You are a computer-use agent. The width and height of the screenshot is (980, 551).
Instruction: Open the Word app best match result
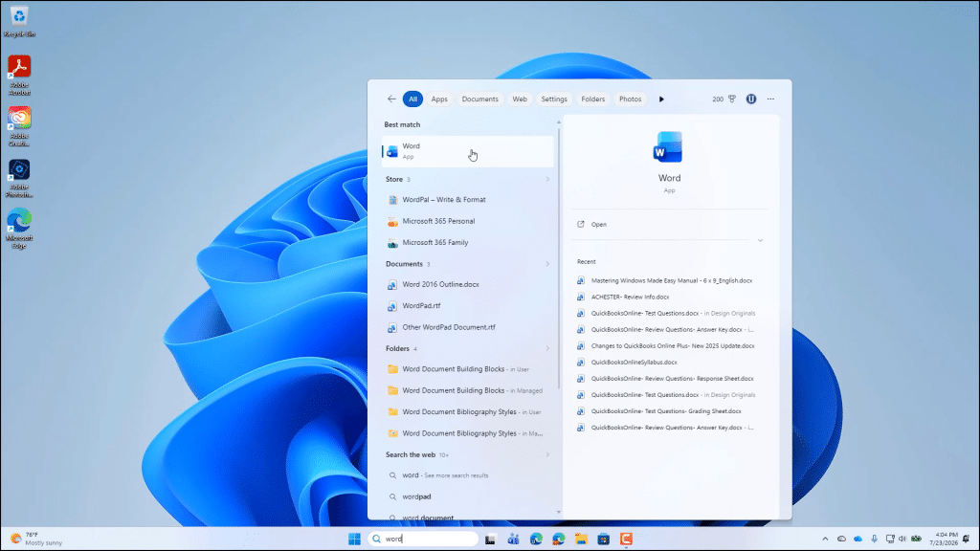coord(467,151)
